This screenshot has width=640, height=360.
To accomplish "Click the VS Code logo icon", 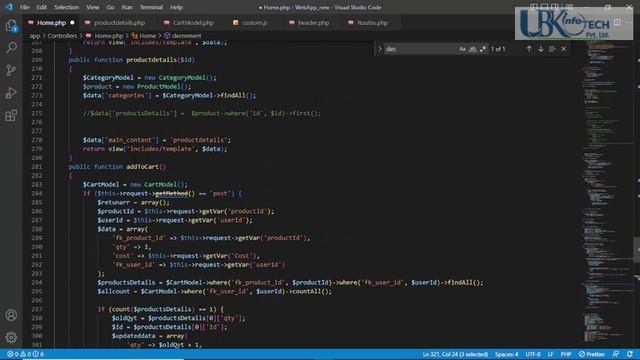I will click(9, 7).
